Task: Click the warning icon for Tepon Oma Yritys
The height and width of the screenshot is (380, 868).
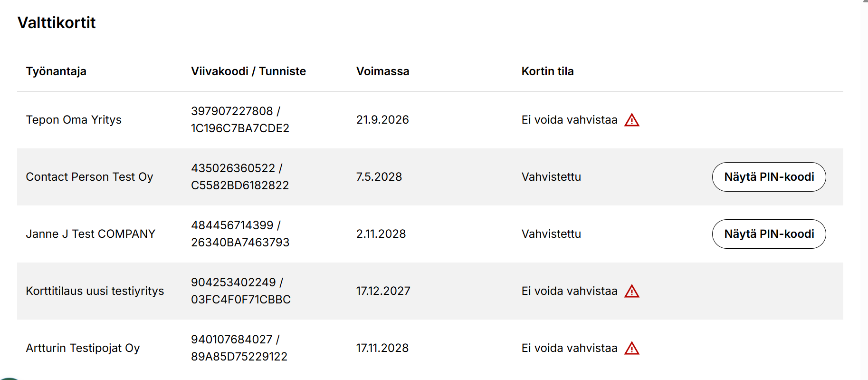Action: point(631,120)
